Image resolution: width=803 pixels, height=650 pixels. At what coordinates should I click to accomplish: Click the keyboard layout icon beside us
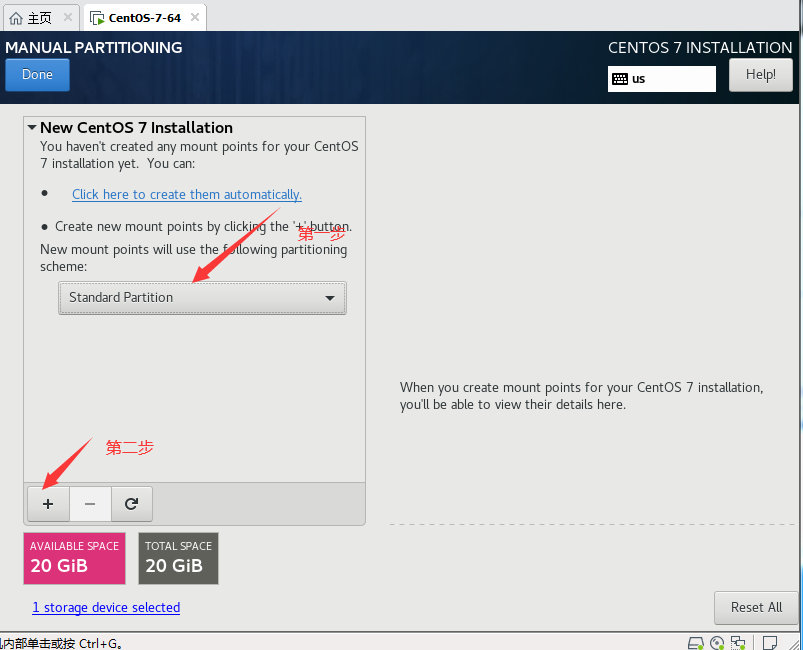[620, 79]
